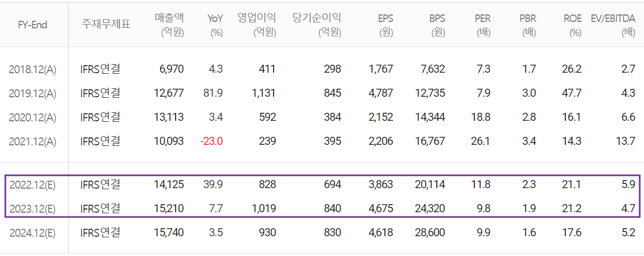The height and width of the screenshot is (256, 644).
Task: Click YoY value 39.9
Action: point(214,184)
